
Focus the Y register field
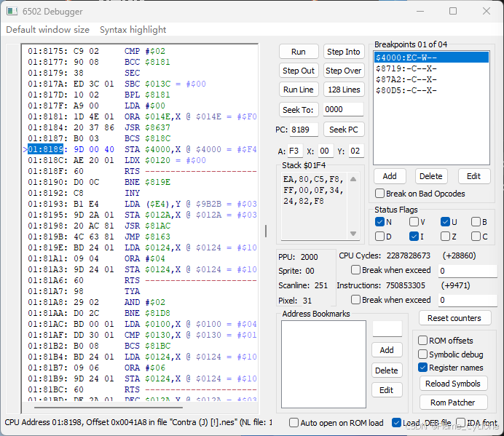coord(356,151)
